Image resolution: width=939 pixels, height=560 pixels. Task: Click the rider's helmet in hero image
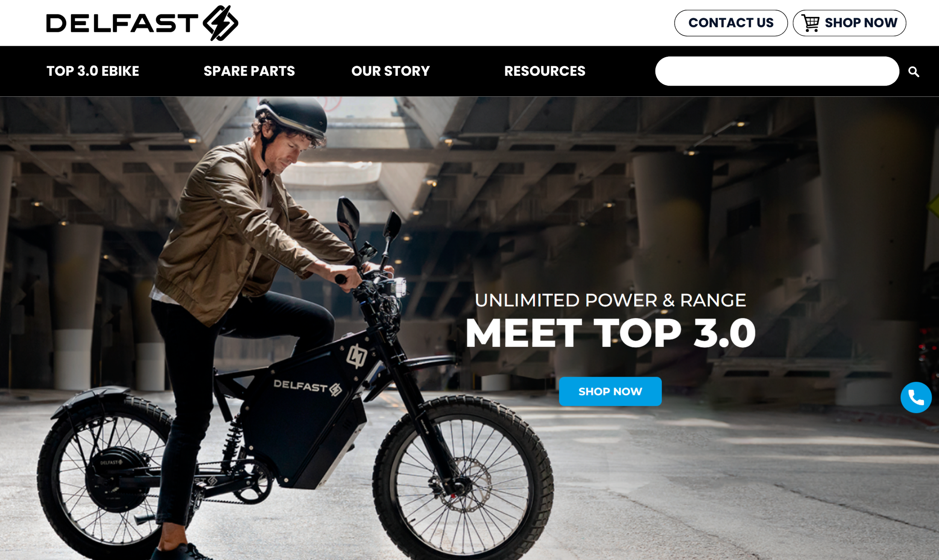pos(291,116)
